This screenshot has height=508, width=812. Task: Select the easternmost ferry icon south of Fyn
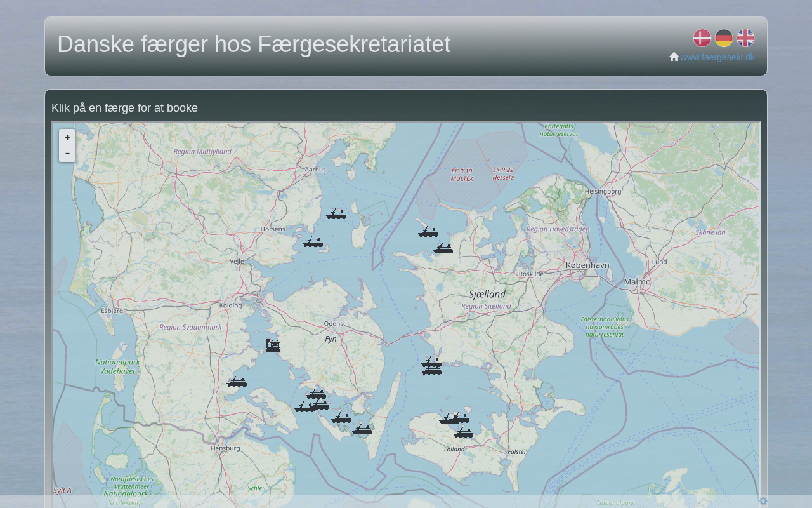coord(362,429)
